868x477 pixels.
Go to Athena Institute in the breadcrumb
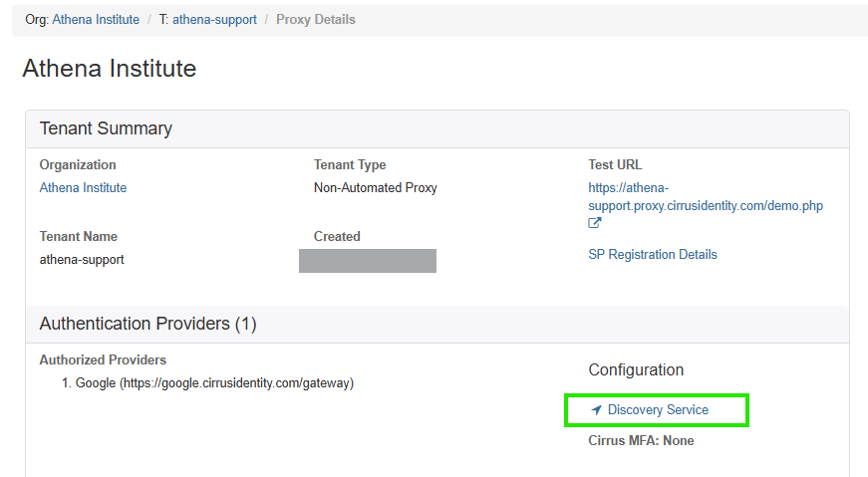(x=96, y=20)
